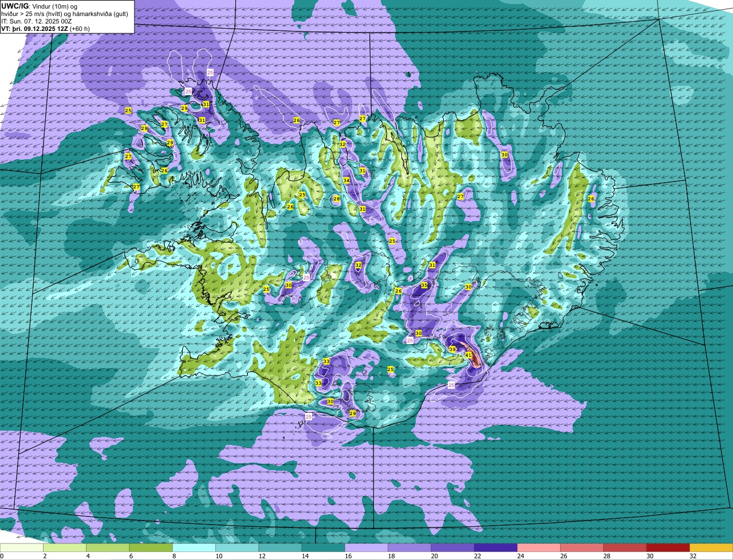Select the dark red 30–32 m/s swatch
Image resolution: width=733 pixels, height=560 pixels.
coord(668,547)
